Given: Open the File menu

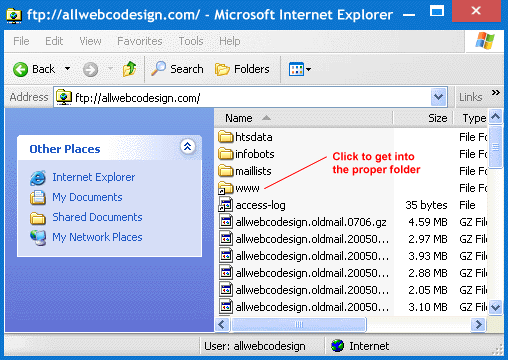Looking at the screenshot, I should (21, 41).
